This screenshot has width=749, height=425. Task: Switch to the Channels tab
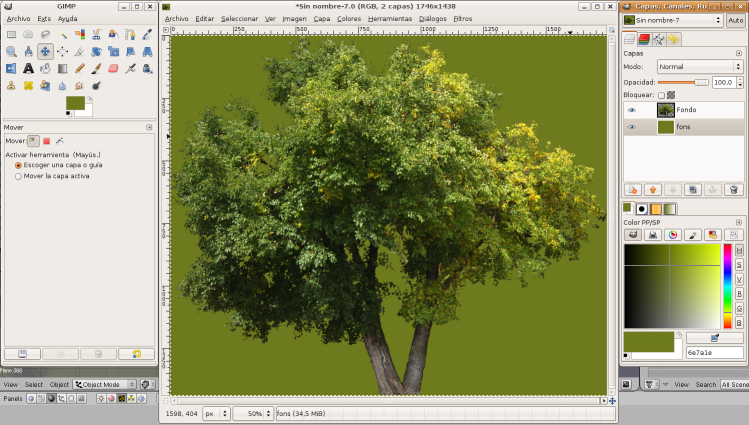pos(644,39)
